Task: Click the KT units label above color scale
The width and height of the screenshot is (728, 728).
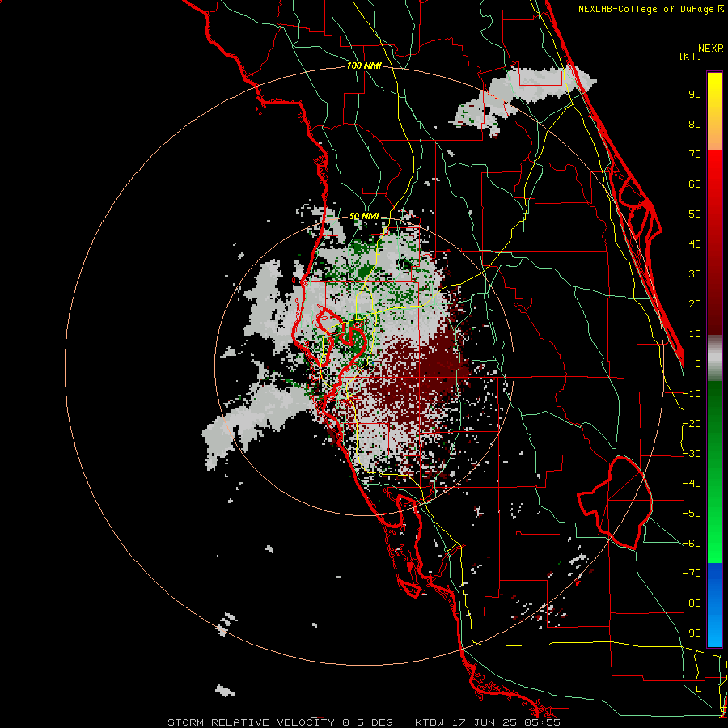Action: click(691, 56)
